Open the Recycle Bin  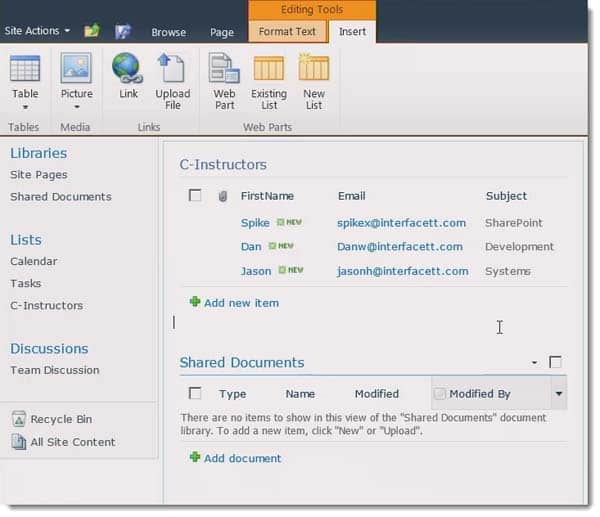pyautogui.click(x=60, y=420)
